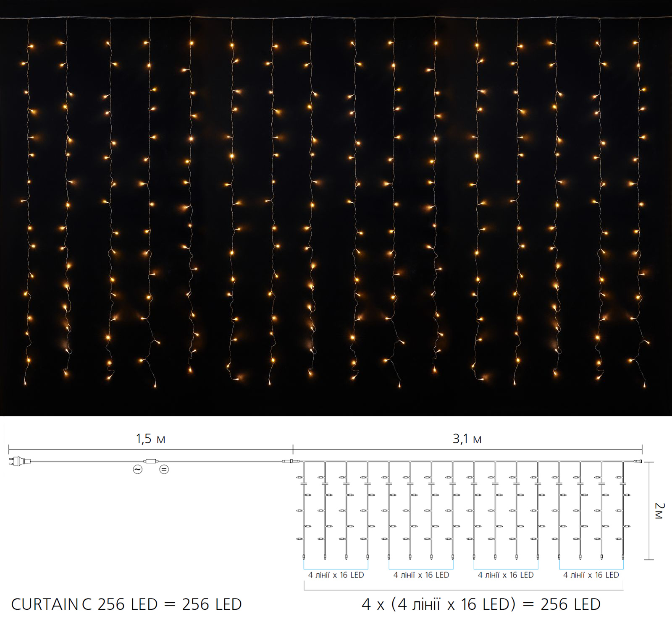Click the '2м' curtain height label

click(x=659, y=511)
